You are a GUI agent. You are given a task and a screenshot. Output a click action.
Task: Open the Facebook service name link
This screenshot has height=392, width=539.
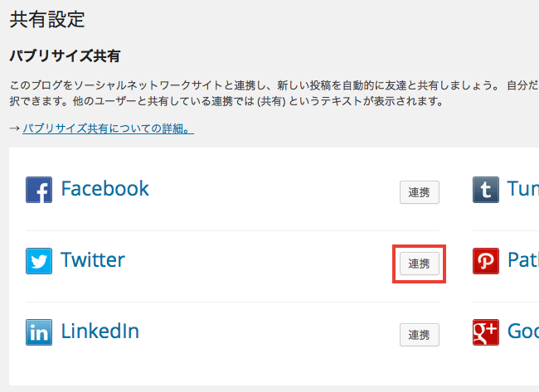104,189
